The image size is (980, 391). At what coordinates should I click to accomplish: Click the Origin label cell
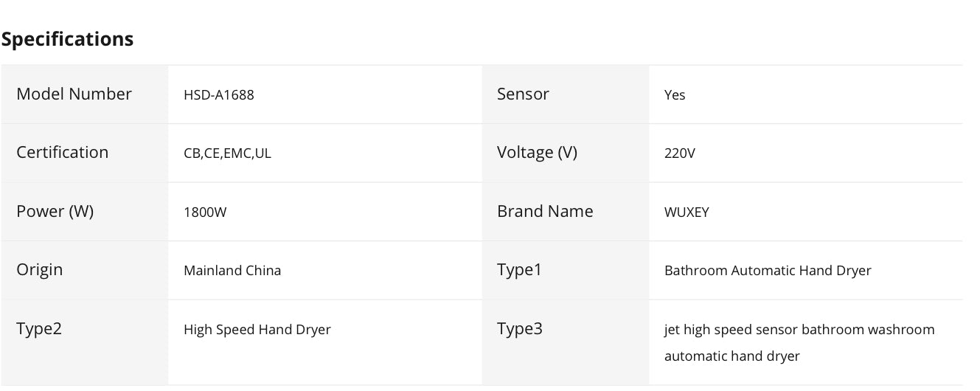pyautogui.click(x=40, y=269)
